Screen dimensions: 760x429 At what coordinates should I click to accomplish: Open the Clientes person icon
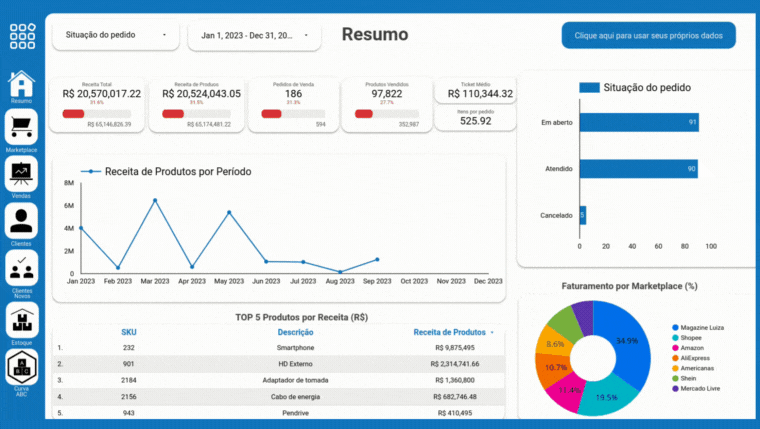point(21,220)
